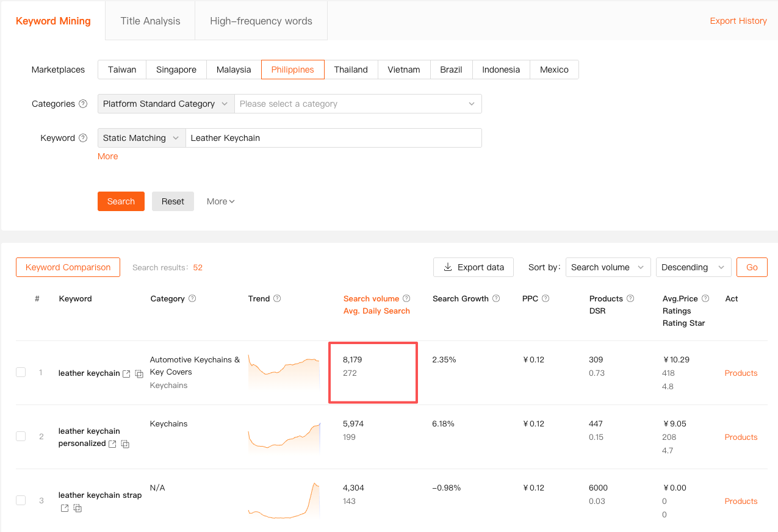Expand the 'Static Matching' keyword dropdown

click(141, 138)
